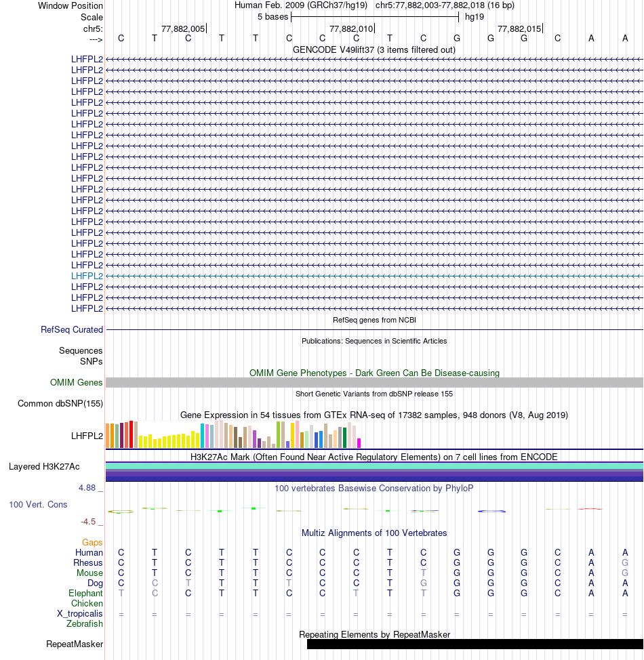644x660 pixels.
Task: Click the 77,882,010 coordinate marker
Action: tap(352, 28)
